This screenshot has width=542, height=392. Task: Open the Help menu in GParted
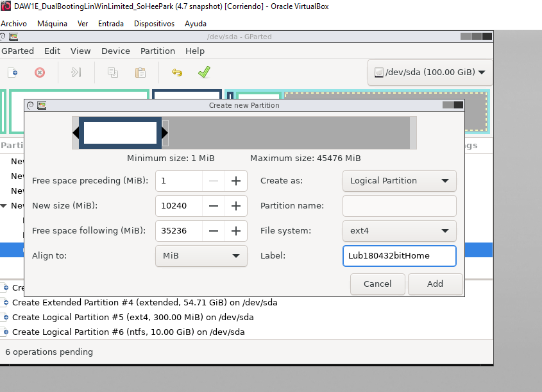(x=195, y=51)
